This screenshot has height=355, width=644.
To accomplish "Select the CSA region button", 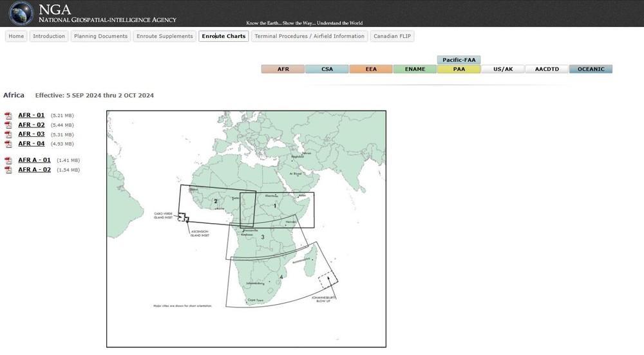I will (x=327, y=69).
